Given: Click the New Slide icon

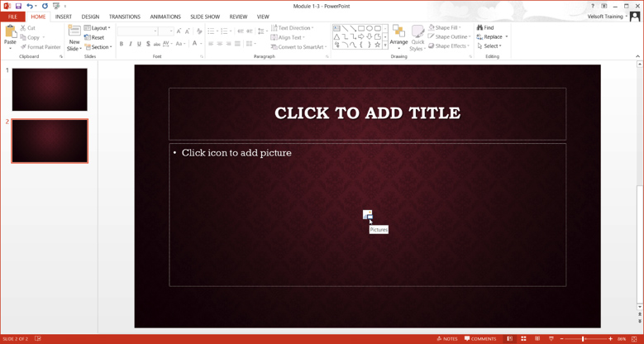Looking at the screenshot, I should [x=74, y=32].
